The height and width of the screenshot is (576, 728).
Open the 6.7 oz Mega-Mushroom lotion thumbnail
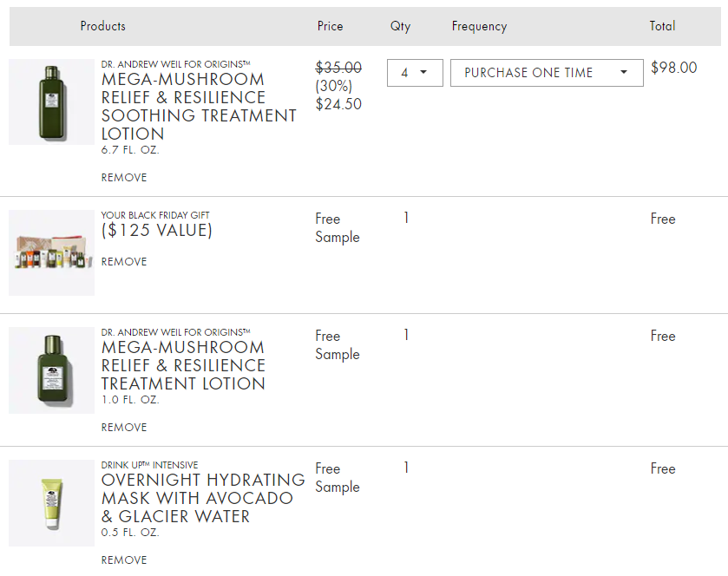(x=51, y=102)
